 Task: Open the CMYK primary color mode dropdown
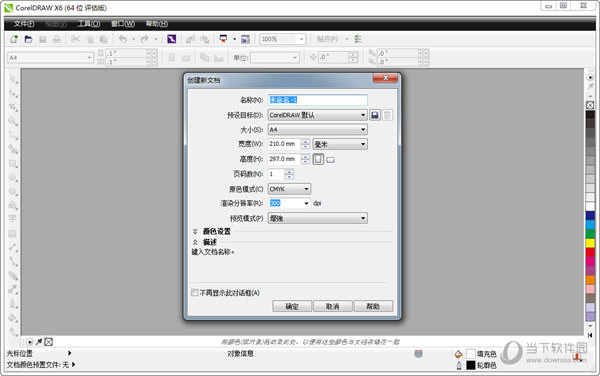289,189
